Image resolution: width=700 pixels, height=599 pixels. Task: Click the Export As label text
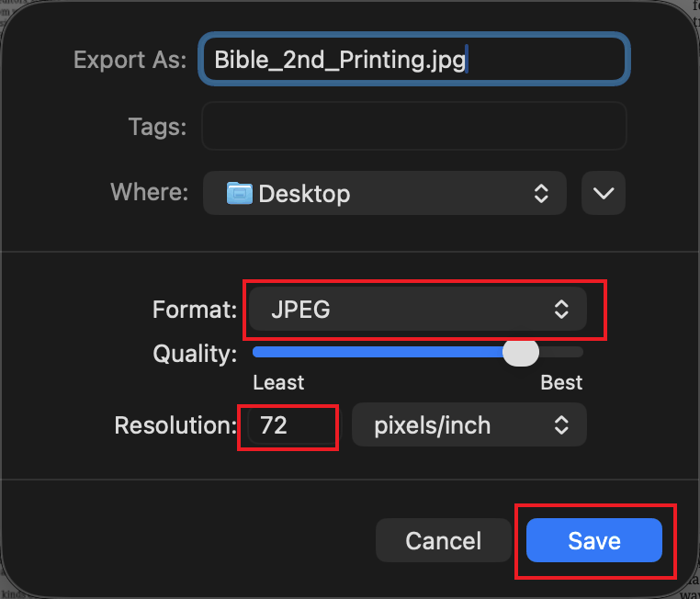click(130, 60)
